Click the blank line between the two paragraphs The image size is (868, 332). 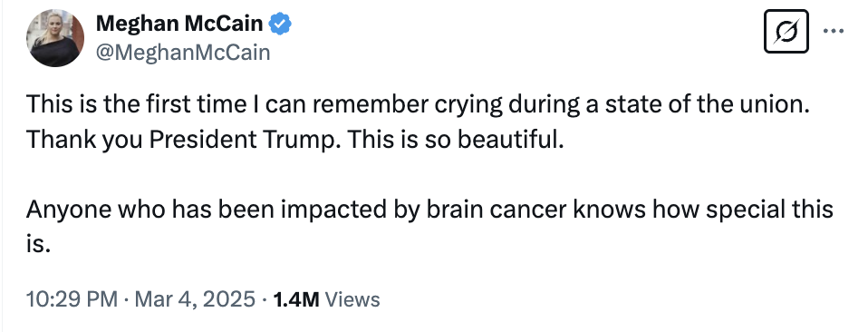click(429, 175)
